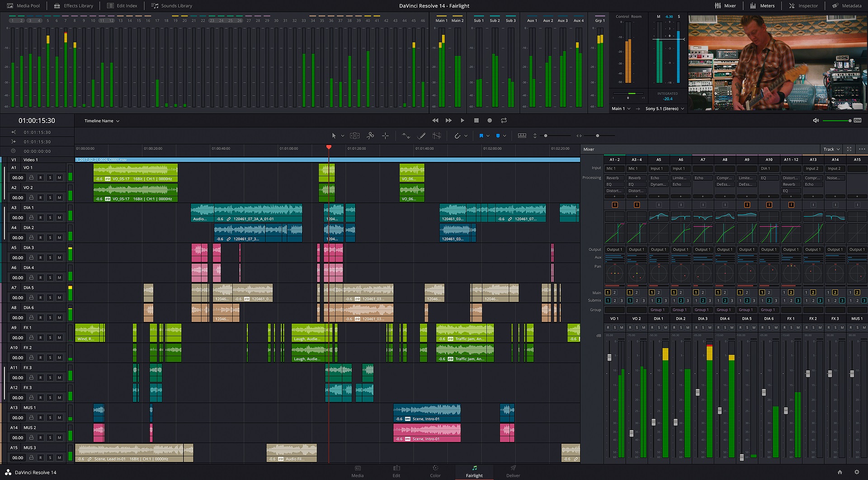The image size is (868, 480).
Task: Open the Timeline Name dropdown
Action: point(102,121)
